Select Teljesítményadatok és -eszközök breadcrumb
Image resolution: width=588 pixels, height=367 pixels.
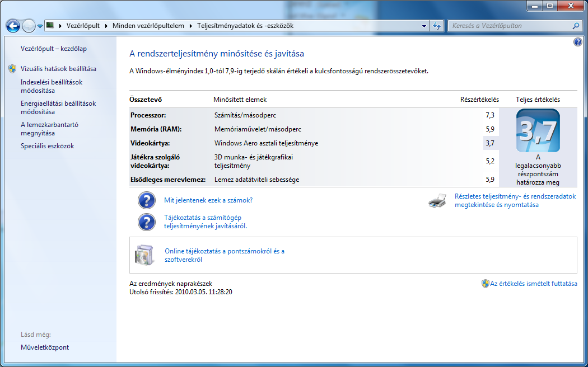click(245, 26)
